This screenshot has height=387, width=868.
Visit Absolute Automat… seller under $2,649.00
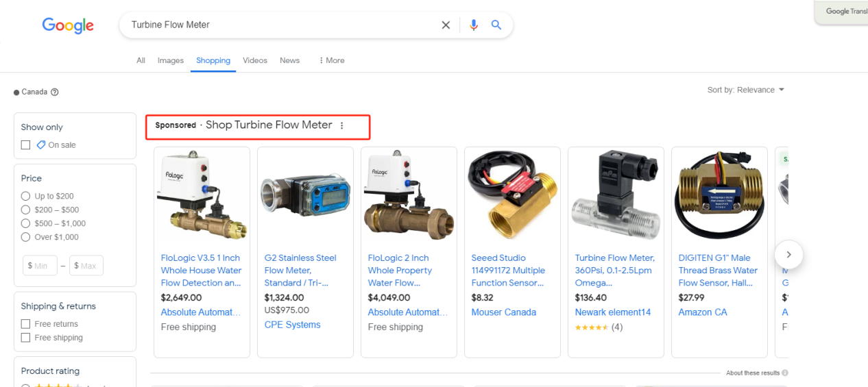coord(201,312)
